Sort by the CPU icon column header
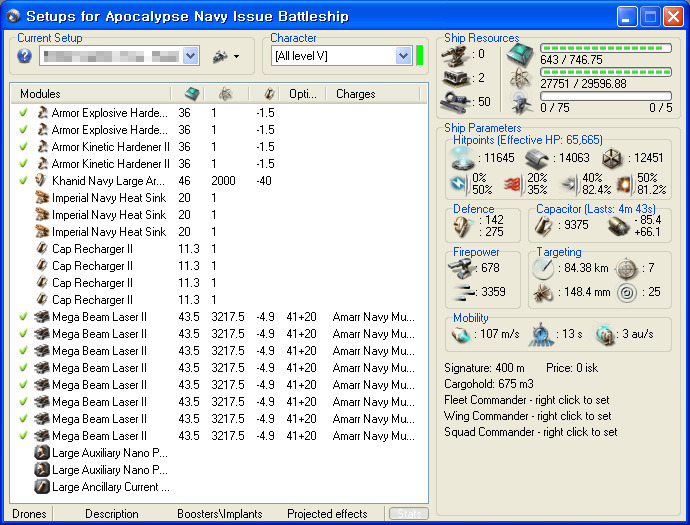The height and width of the screenshot is (525, 690). (x=192, y=94)
